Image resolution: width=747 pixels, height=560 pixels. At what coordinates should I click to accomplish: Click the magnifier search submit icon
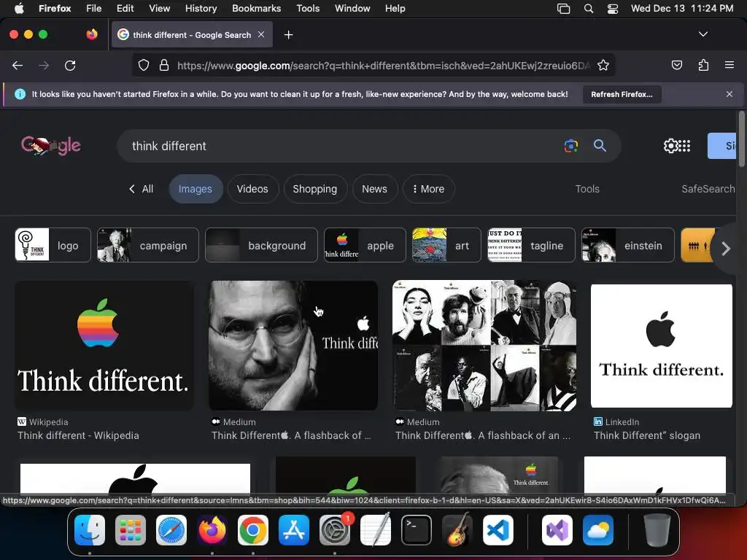pyautogui.click(x=600, y=146)
